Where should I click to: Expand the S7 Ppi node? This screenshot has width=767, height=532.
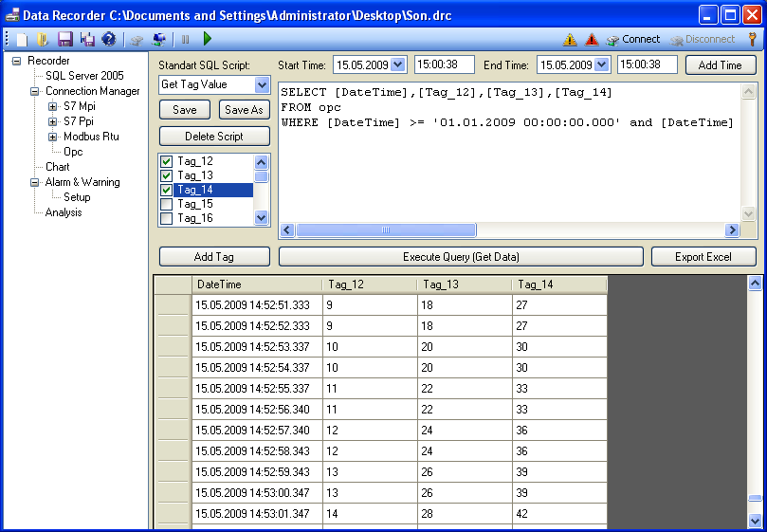point(53,121)
